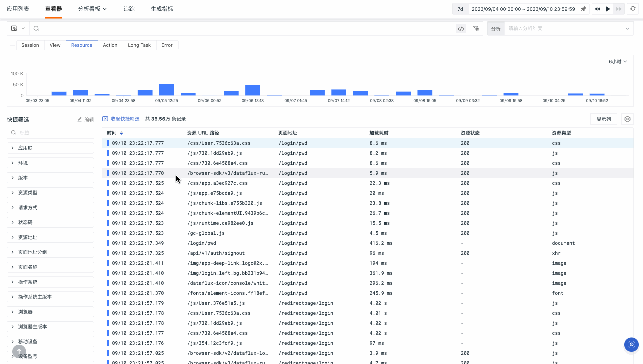Switch to the Action data type
Screen dimensions: 643x364
click(110, 45)
